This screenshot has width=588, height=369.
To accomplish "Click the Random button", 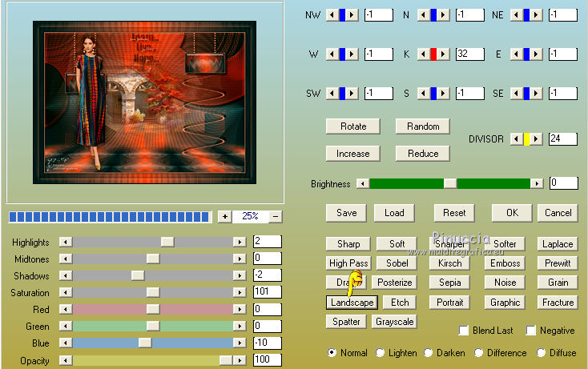I will tap(423, 126).
